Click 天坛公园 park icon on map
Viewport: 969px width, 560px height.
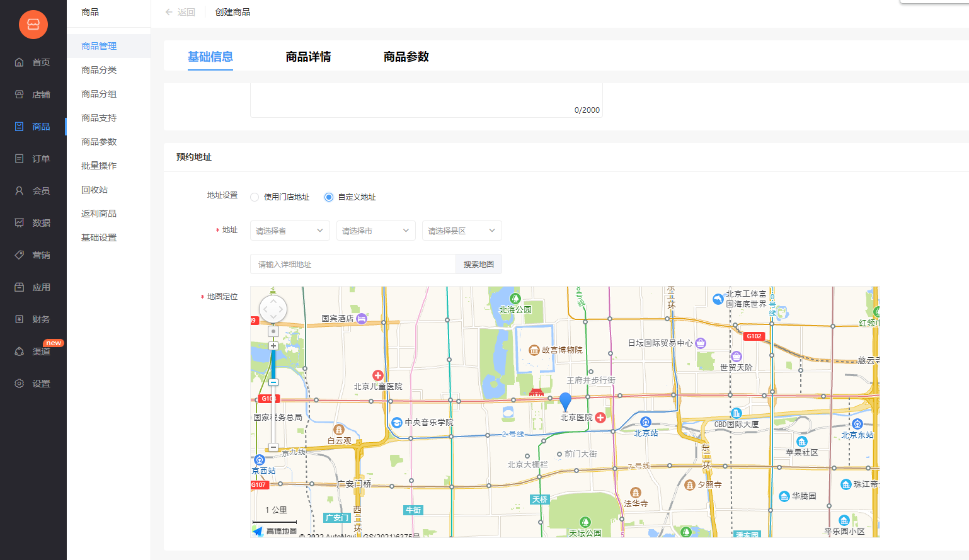[585, 522]
